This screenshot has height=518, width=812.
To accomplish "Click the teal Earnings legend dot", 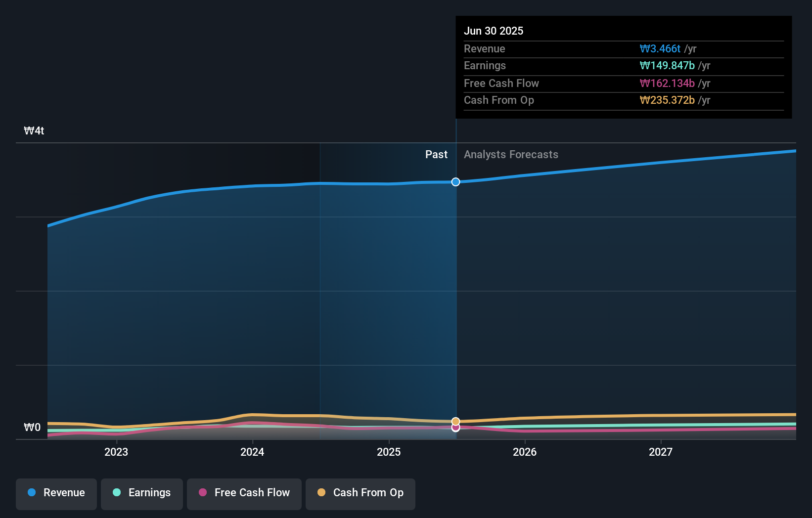I will (116, 493).
